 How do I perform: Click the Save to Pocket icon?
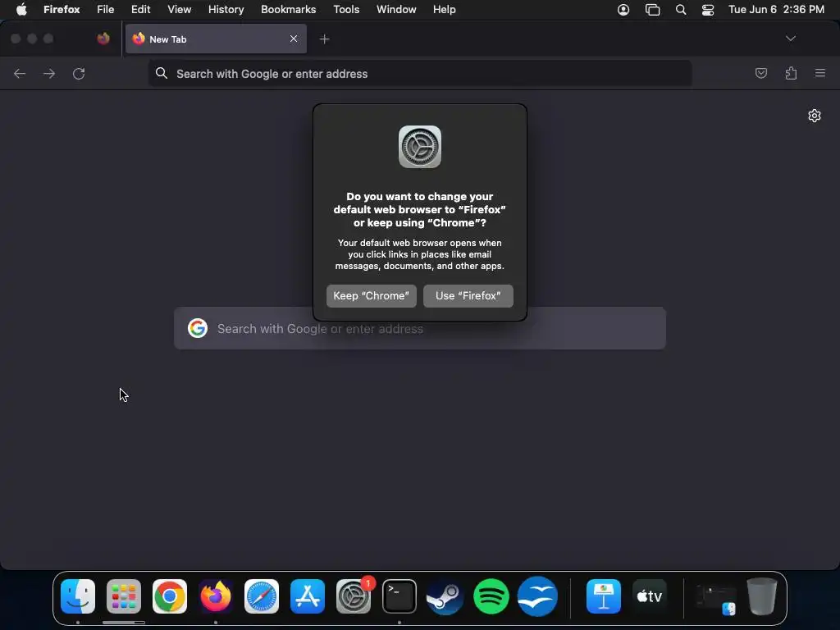(x=761, y=73)
